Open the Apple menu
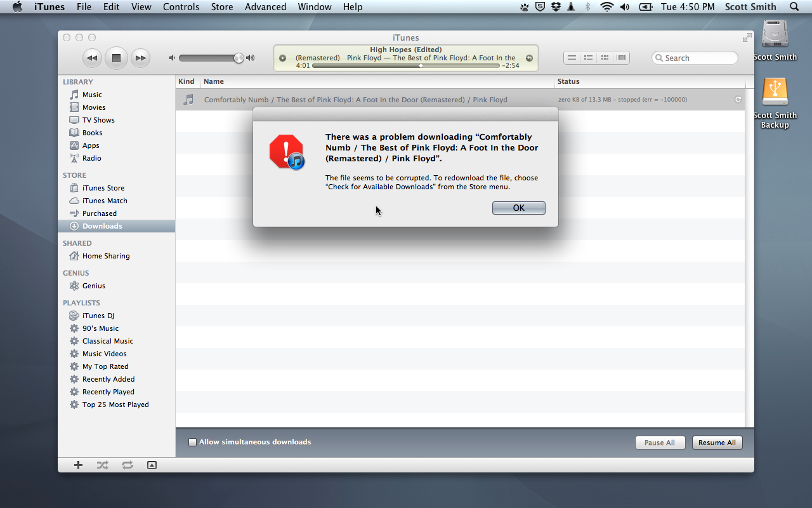The width and height of the screenshot is (812, 508). [17, 7]
